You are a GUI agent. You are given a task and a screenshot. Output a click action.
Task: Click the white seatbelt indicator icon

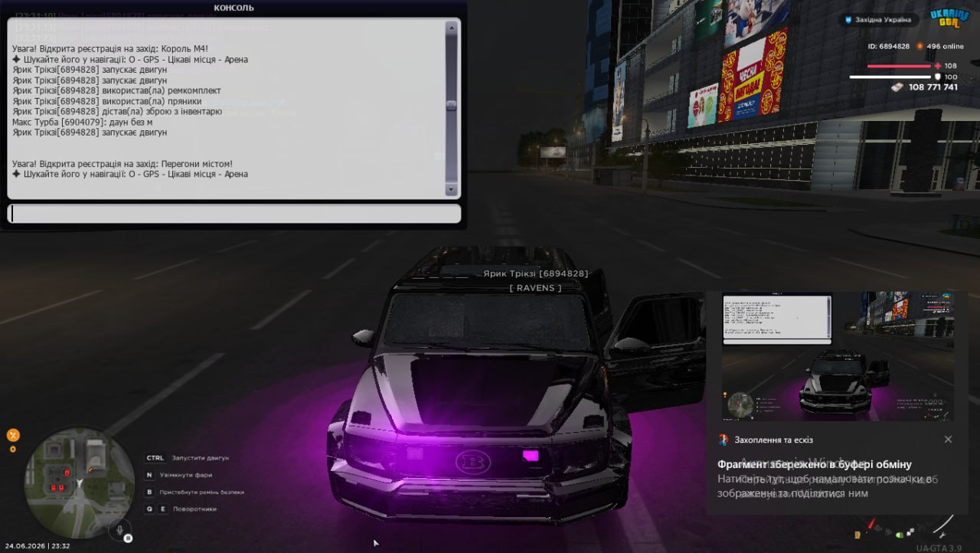coord(910,532)
